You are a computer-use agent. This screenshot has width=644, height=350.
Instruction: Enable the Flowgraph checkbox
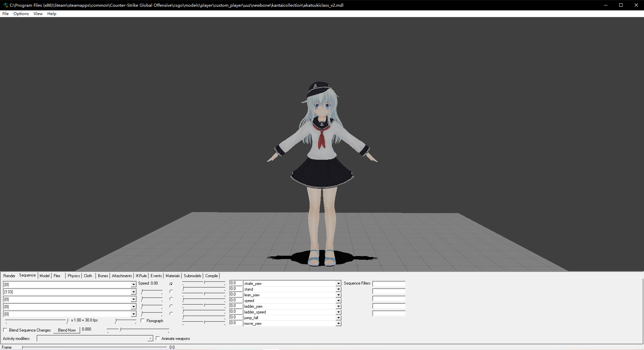pos(143,321)
